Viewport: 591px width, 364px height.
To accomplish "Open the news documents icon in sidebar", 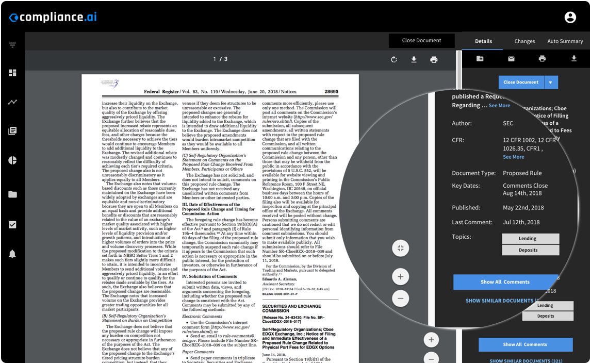I will [x=12, y=131].
